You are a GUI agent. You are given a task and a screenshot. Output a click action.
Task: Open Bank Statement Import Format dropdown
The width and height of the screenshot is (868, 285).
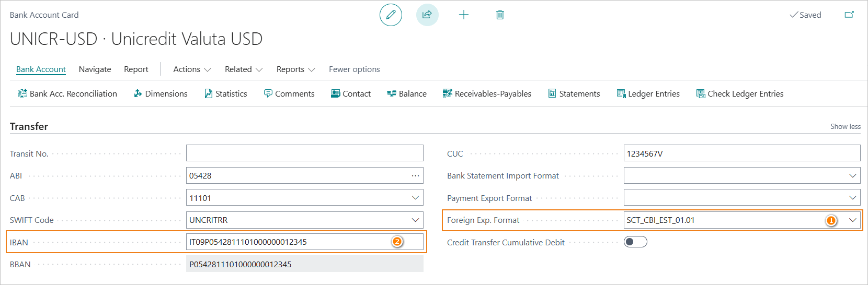[x=852, y=176]
